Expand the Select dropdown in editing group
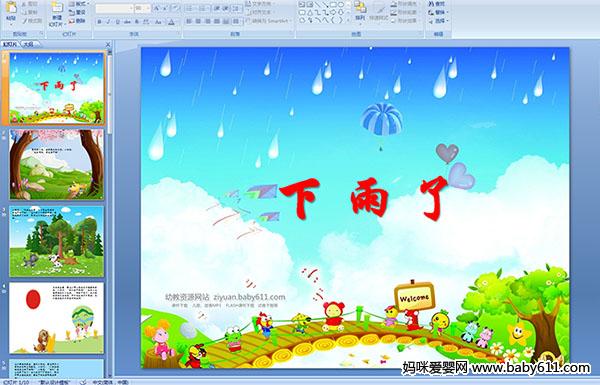The width and height of the screenshot is (600, 385). 438,21
